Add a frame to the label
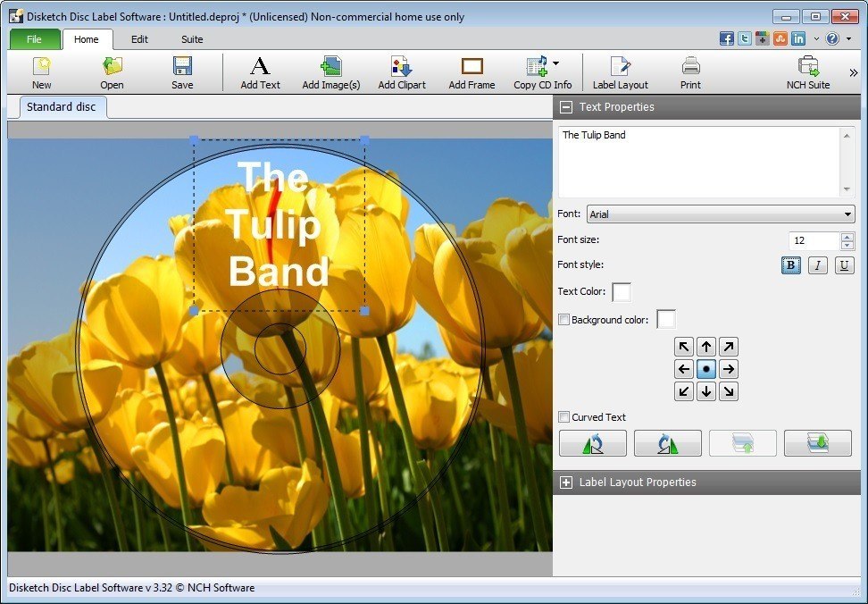The height and width of the screenshot is (604, 868). pyautogui.click(x=471, y=71)
